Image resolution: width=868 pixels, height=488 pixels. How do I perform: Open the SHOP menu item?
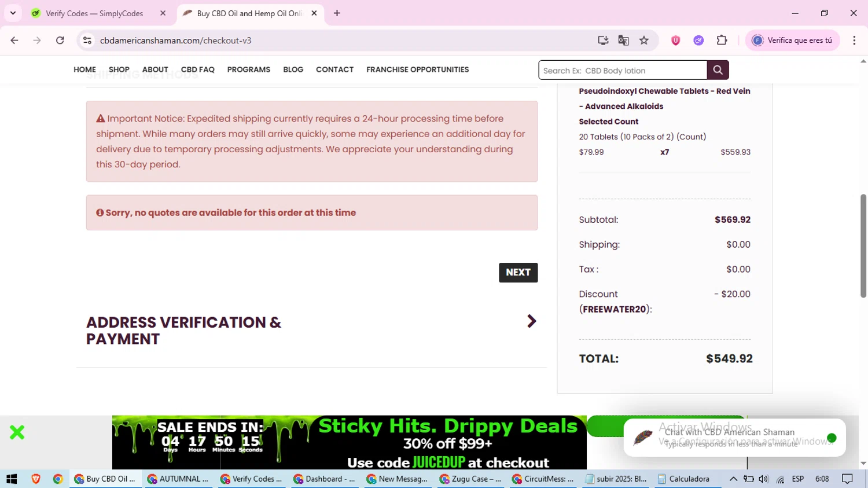(119, 69)
